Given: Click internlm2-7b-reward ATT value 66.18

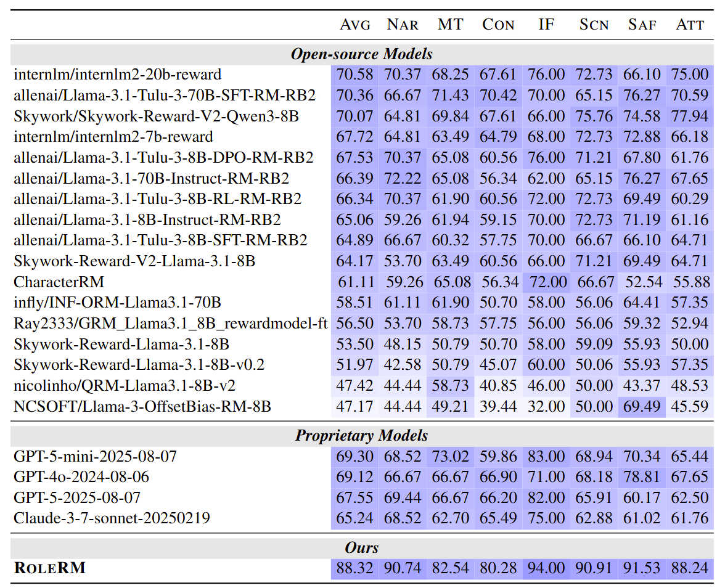Looking at the screenshot, I should [690, 137].
